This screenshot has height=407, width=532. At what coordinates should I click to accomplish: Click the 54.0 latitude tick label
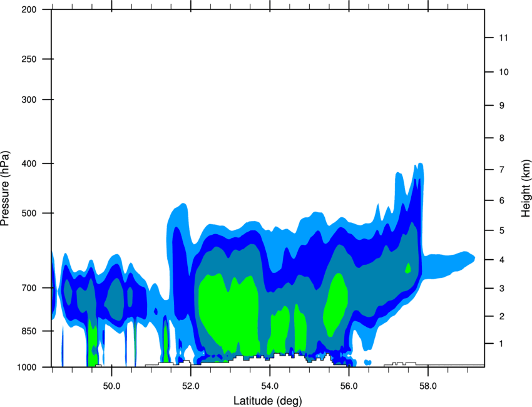[270, 386]
